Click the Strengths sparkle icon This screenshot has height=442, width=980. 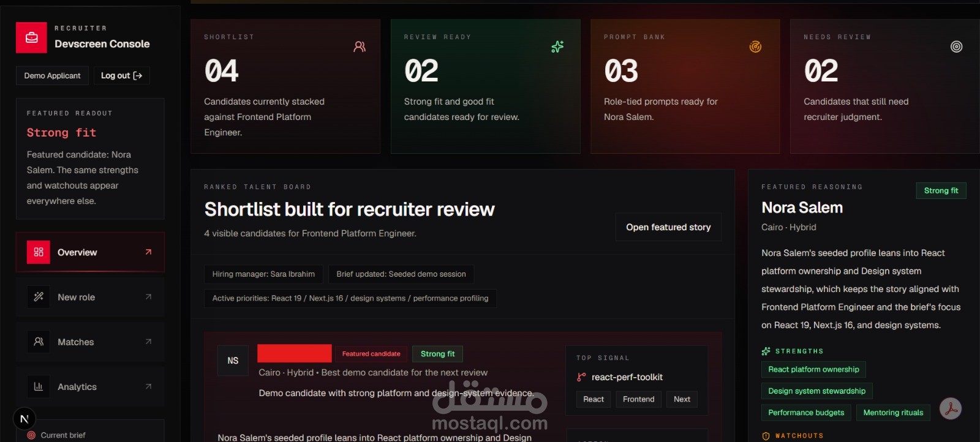[x=766, y=351]
